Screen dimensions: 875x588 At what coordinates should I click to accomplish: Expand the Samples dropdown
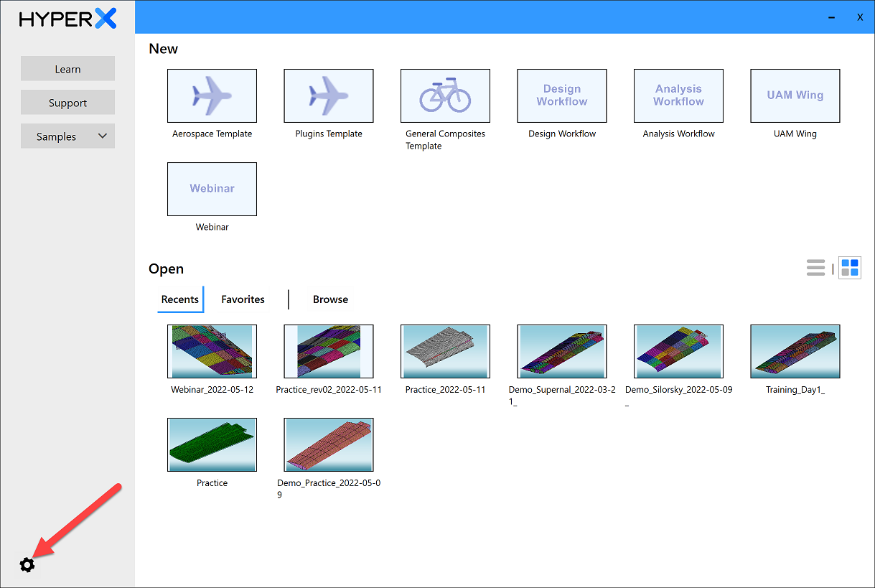(67, 136)
